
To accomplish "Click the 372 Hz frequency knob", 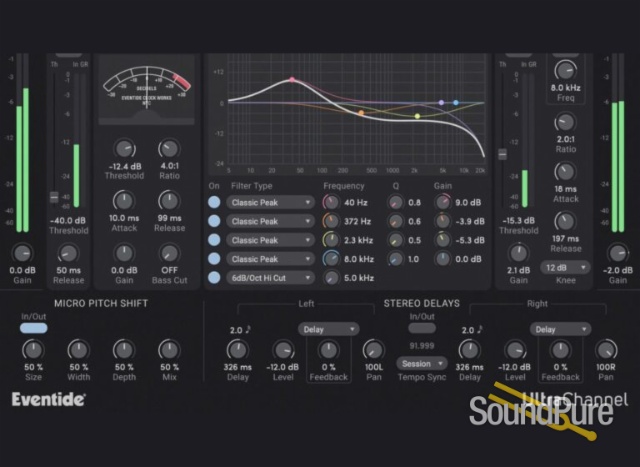I will (331, 221).
